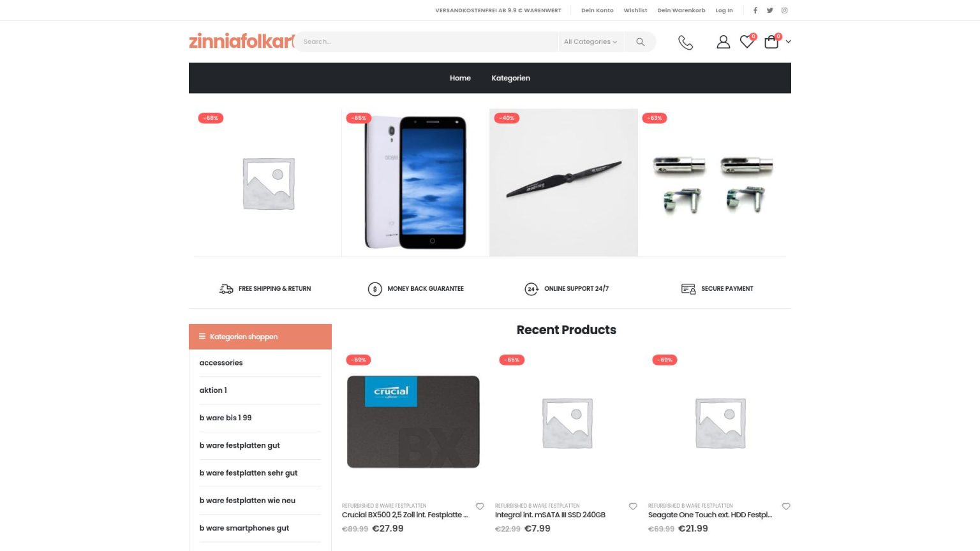Add Integral mSATA SSD to wishlist heart
The image size is (980, 551).
[x=633, y=506]
